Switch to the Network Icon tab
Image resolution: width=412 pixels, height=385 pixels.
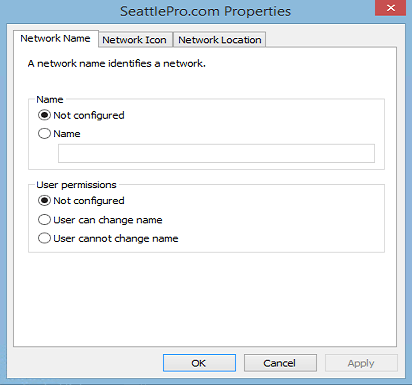coord(135,40)
